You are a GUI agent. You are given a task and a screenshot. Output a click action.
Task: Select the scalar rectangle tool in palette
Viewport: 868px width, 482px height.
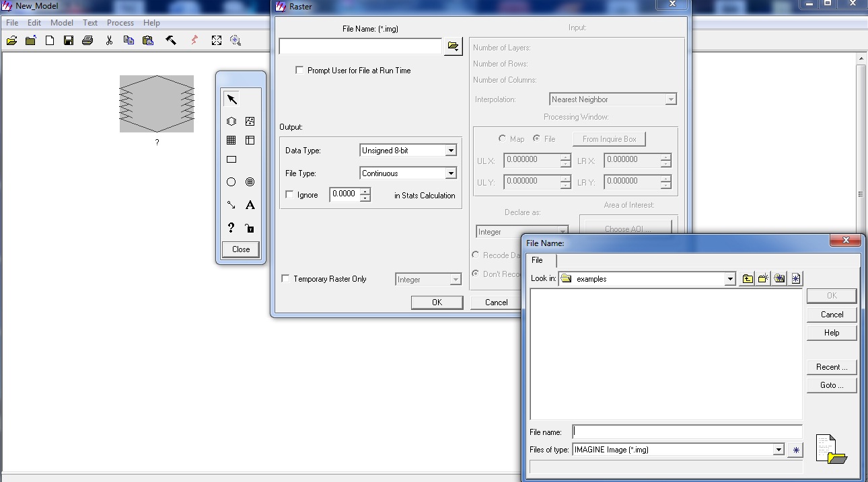(231, 160)
